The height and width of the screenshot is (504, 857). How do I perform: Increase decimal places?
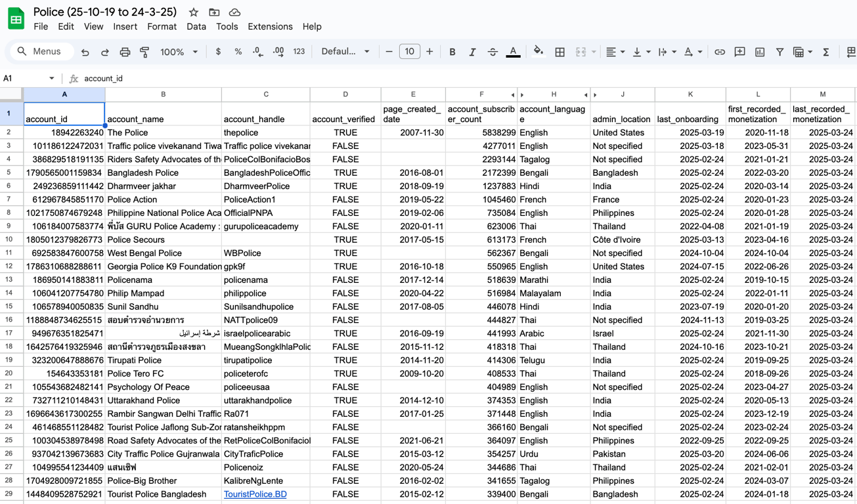pyautogui.click(x=278, y=52)
